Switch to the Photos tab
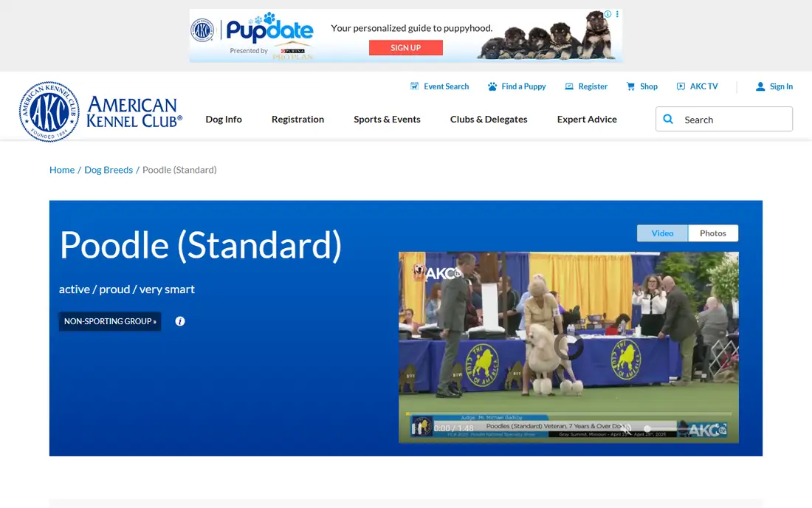The width and height of the screenshot is (812, 508). 713,233
